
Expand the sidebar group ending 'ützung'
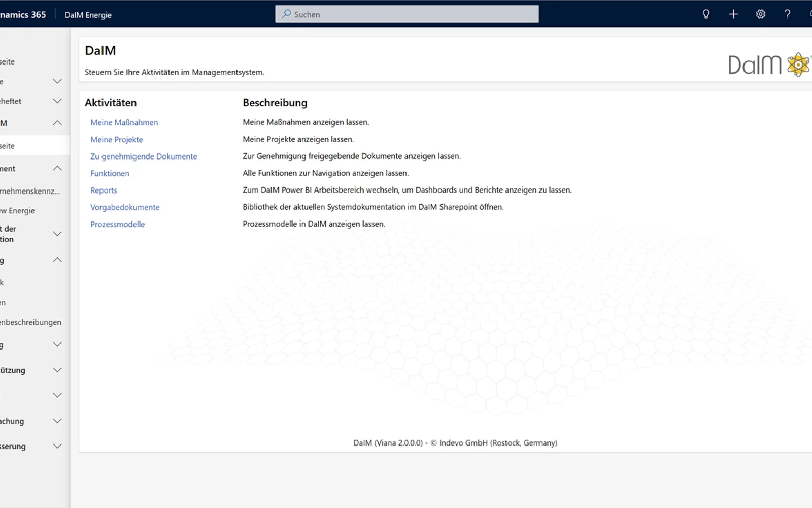[57, 370]
